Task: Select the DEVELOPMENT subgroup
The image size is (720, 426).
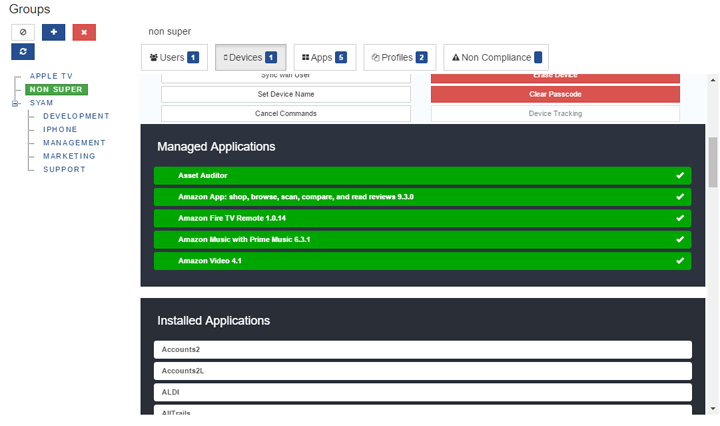Action: point(76,116)
